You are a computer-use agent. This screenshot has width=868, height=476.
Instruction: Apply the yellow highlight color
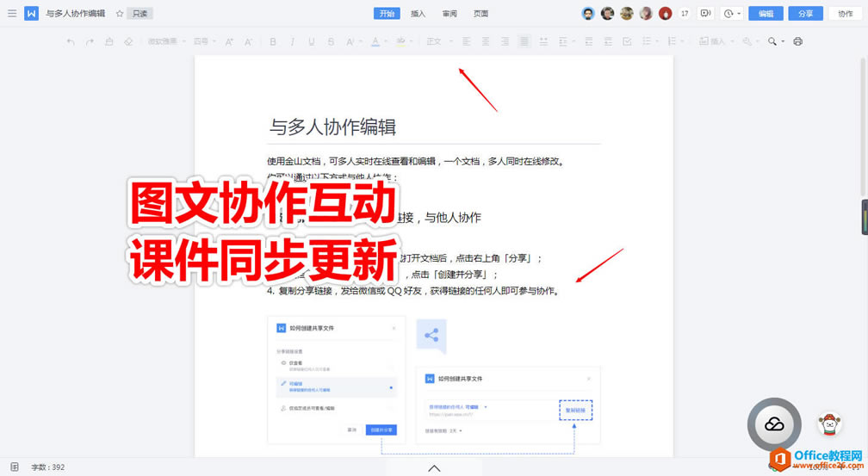(x=400, y=41)
